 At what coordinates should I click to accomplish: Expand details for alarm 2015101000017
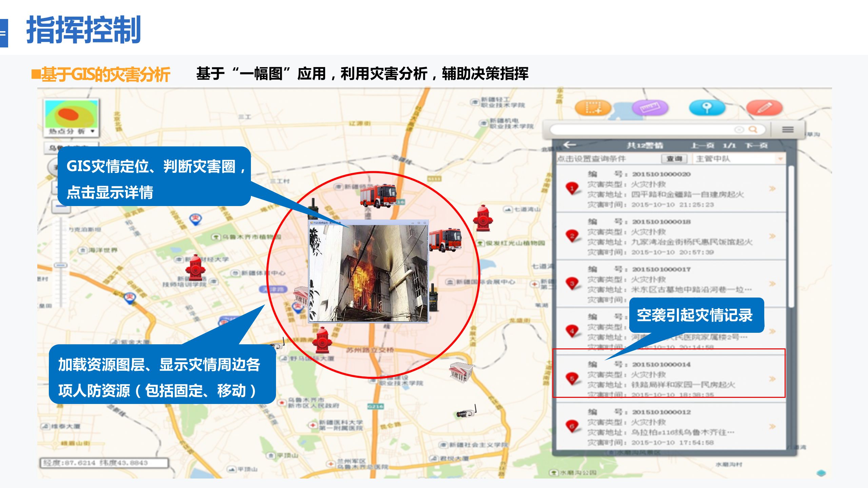[773, 284]
